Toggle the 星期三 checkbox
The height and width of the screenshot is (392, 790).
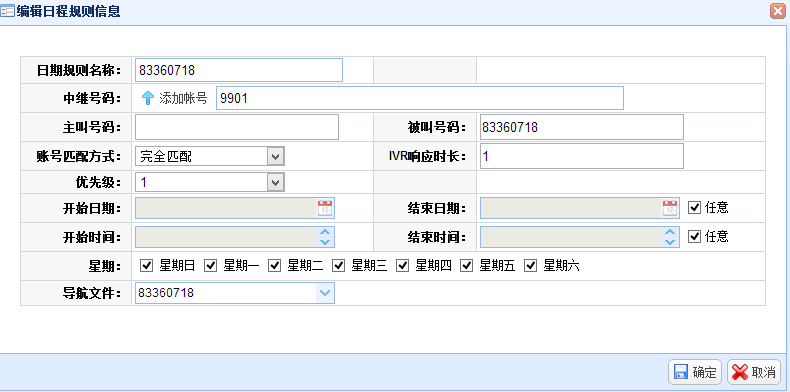(338, 266)
